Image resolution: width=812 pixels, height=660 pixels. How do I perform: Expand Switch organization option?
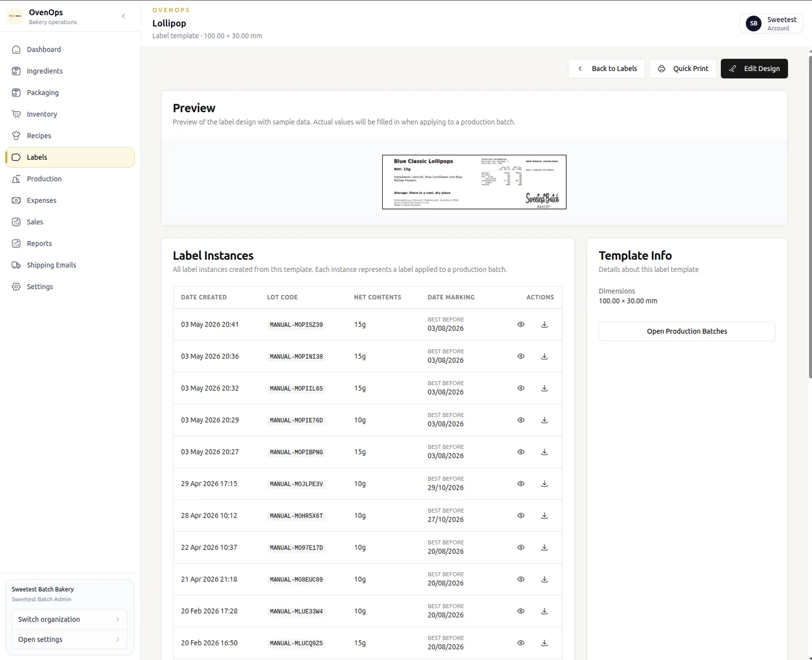click(x=70, y=619)
